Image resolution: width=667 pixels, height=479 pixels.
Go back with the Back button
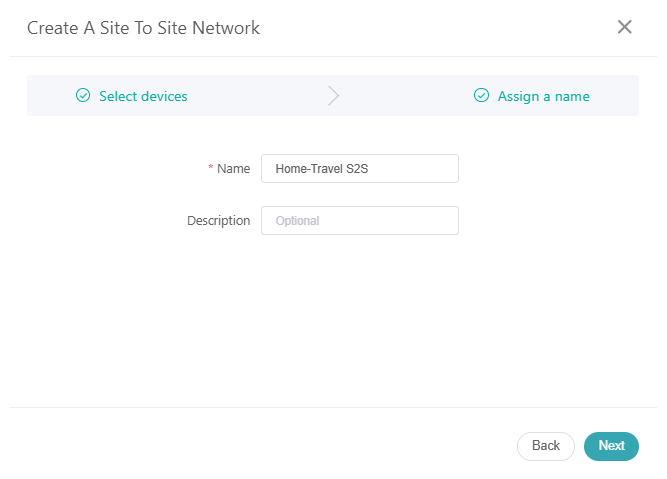click(546, 446)
